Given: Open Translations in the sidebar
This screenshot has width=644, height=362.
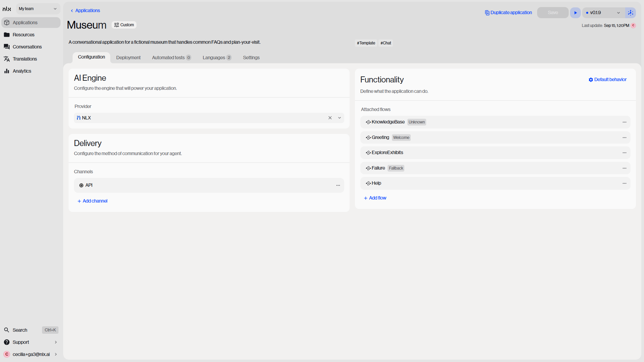Looking at the screenshot, I should click(25, 59).
